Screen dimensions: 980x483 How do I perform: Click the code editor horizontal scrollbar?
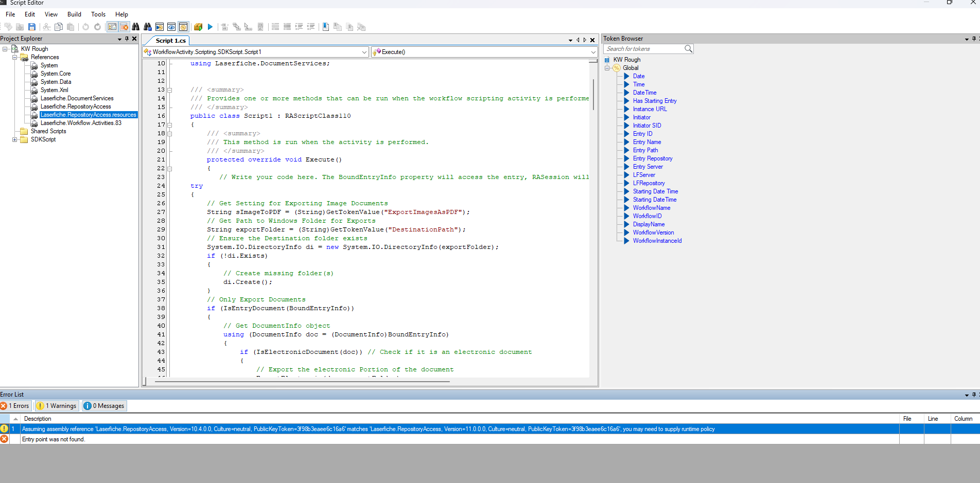[303, 382]
